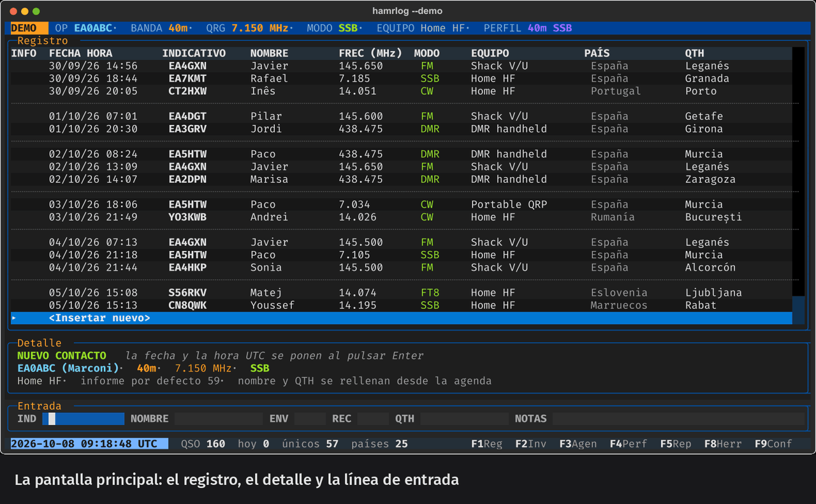Click EA4HKP Sonia log entry

tap(402, 268)
